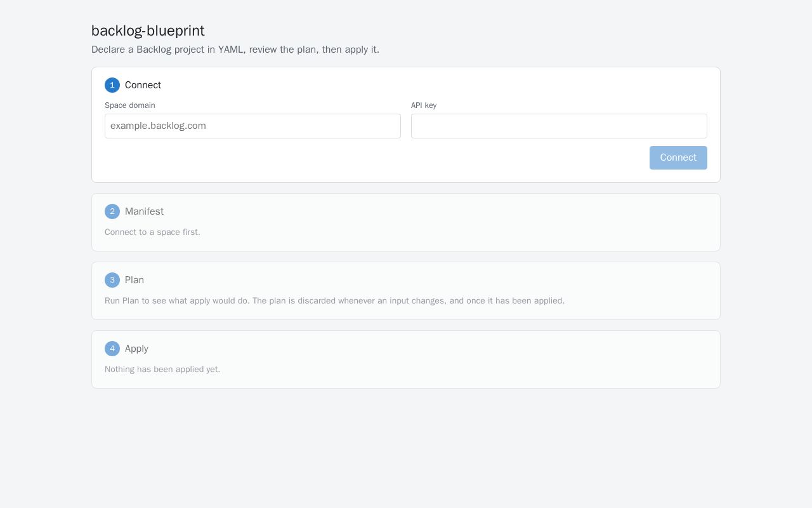Focus the API key input field
The height and width of the screenshot is (508, 812).
[x=559, y=126]
